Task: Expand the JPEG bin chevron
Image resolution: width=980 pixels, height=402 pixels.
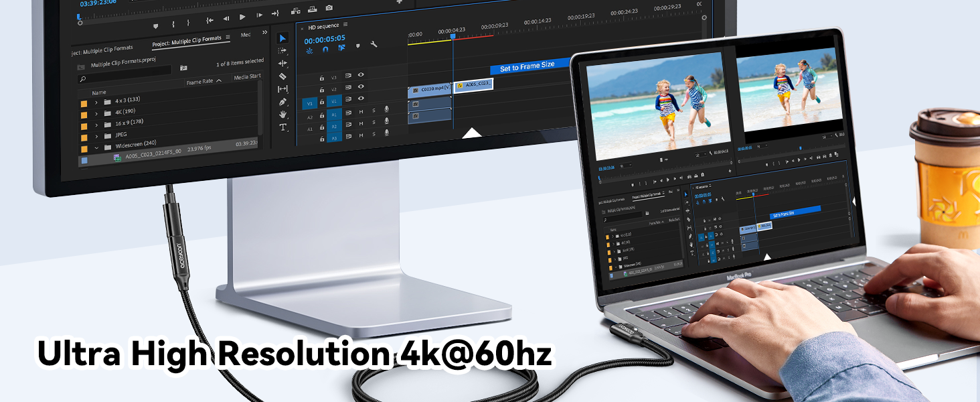Action: (96, 136)
